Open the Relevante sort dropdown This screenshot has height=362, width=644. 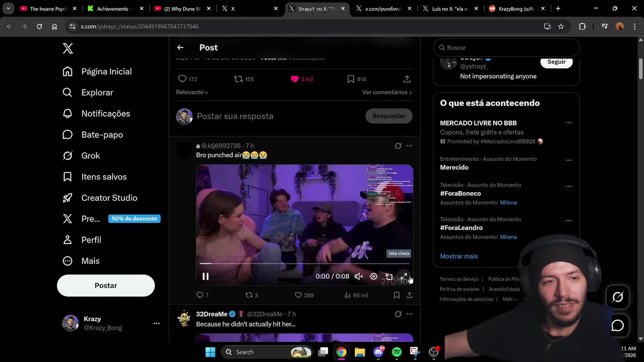tap(192, 92)
